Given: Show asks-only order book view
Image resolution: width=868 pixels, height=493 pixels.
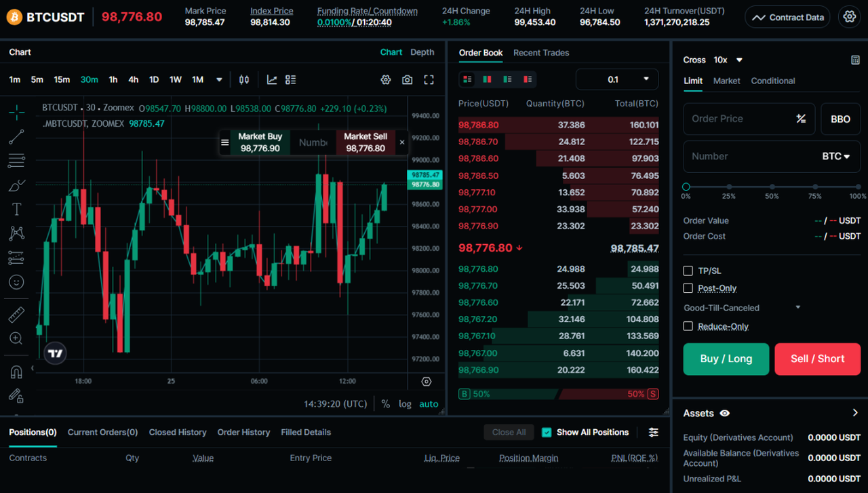Looking at the screenshot, I should tap(527, 79).
